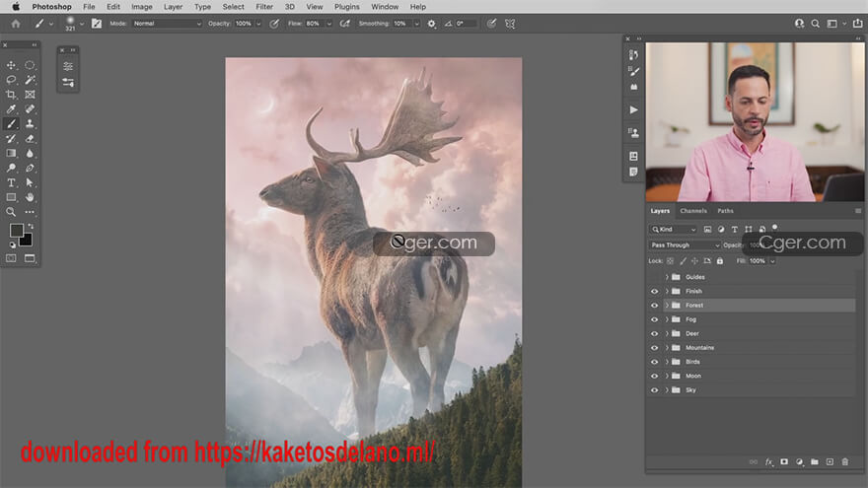868x488 pixels.
Task: Open the Plugins menu
Action: (x=346, y=7)
